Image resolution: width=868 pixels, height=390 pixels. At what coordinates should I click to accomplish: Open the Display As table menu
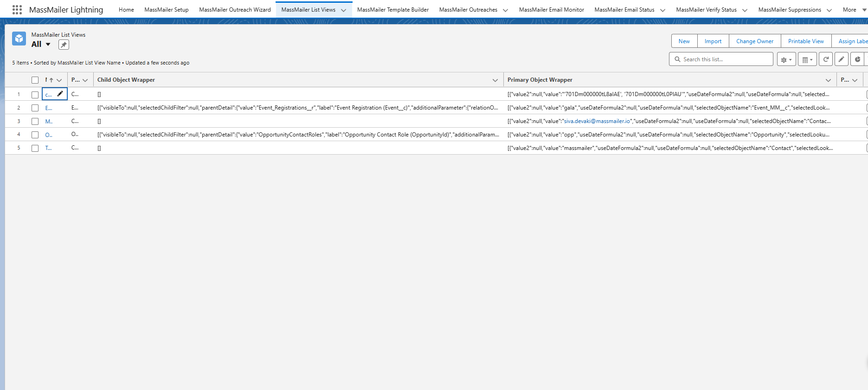(x=807, y=59)
